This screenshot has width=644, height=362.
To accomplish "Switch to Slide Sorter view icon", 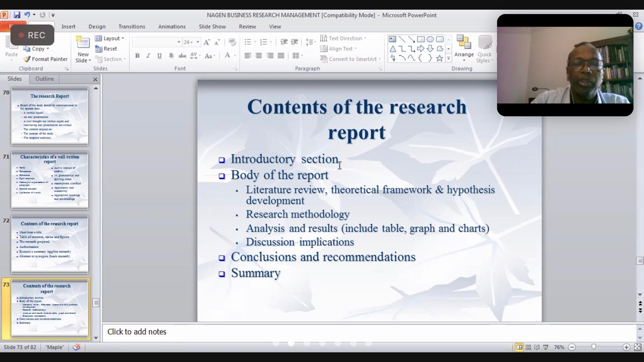I will [528, 347].
